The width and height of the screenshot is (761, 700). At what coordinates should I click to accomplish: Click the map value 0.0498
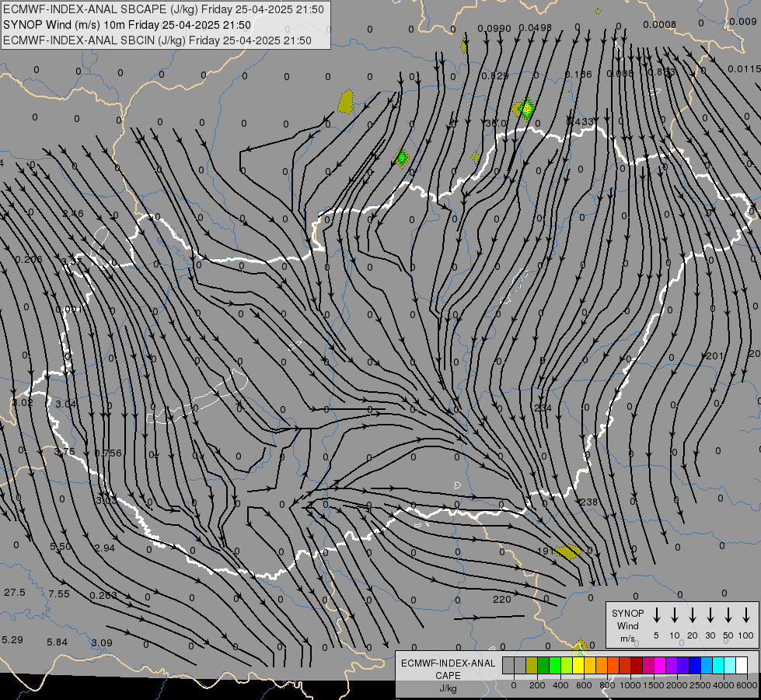point(536,28)
